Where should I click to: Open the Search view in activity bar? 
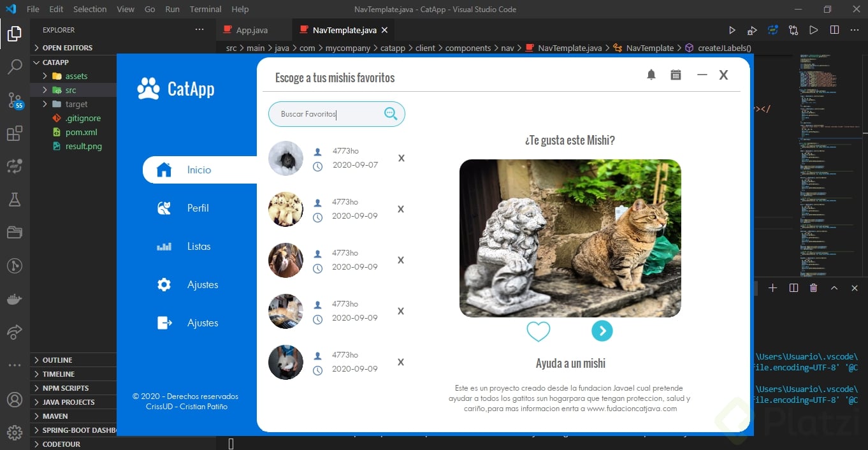pos(15,67)
